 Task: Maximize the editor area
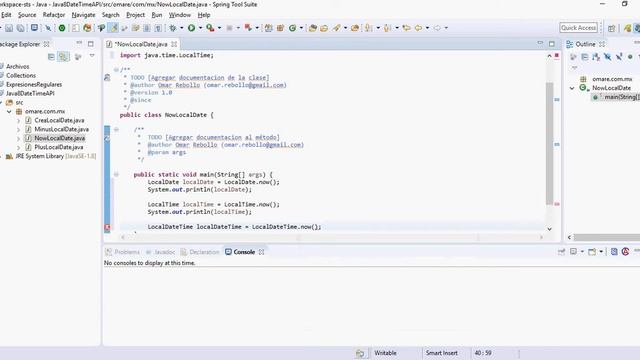coord(552,44)
